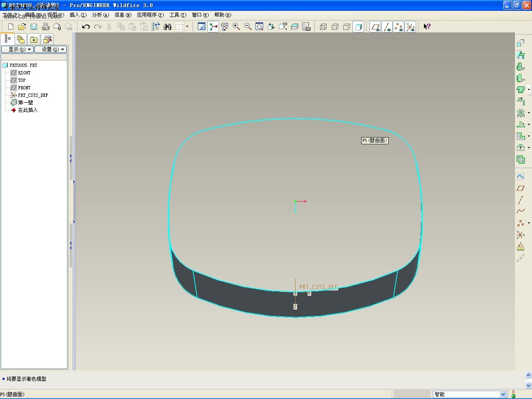This screenshot has height=399, width=532.
Task: Select the flat pattern ruler icon
Action: tap(520, 246)
